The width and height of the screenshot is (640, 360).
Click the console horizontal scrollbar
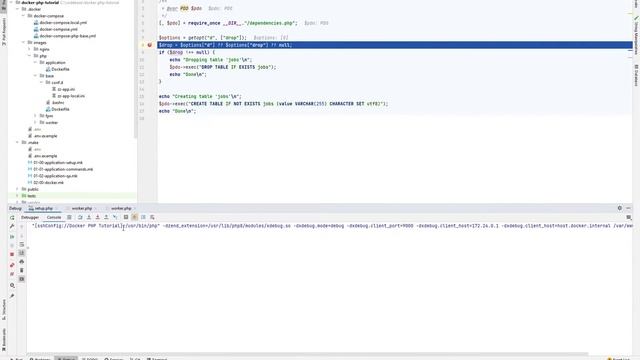(x=308, y=354)
